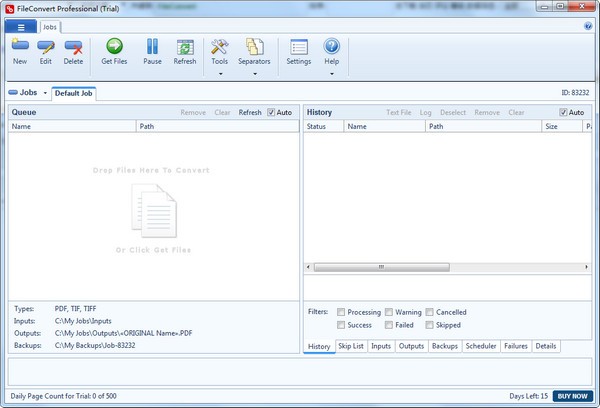Click the small help icon at top right
Viewport: 600px width, 408px height.
(x=588, y=26)
